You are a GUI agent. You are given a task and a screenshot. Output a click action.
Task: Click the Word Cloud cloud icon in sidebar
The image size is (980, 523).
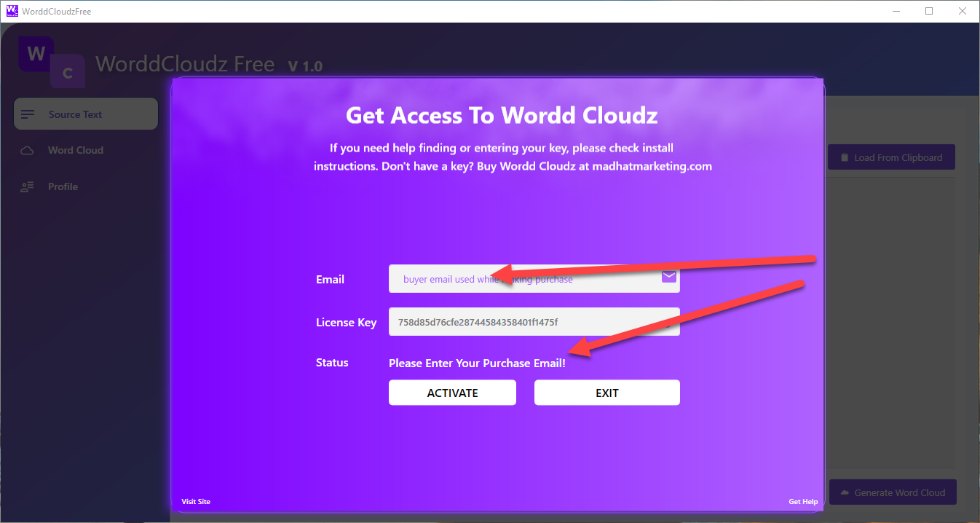[28, 151]
